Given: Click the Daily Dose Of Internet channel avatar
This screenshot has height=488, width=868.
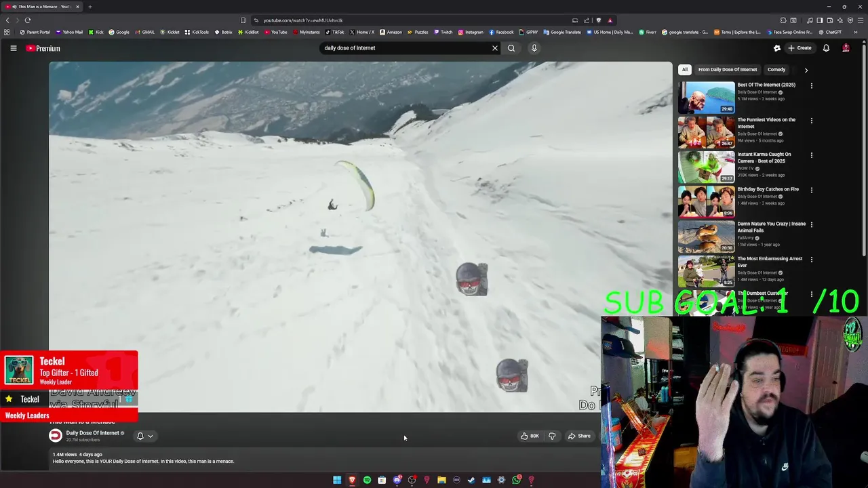Looking at the screenshot, I should pos(56,436).
